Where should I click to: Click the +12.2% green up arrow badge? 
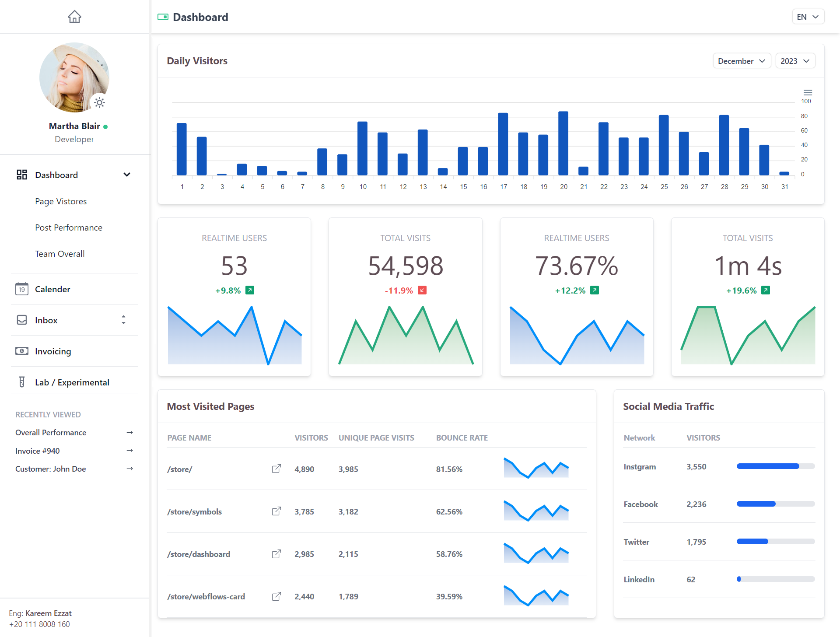pos(595,290)
